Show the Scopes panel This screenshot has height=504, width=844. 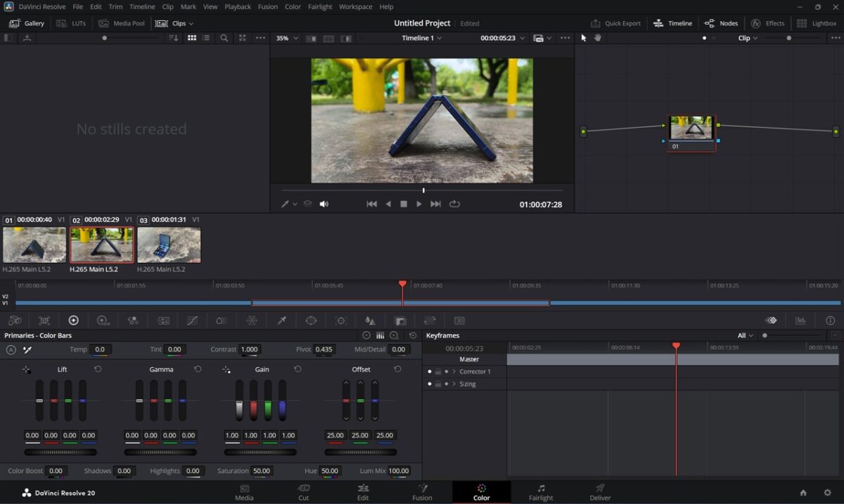point(800,321)
